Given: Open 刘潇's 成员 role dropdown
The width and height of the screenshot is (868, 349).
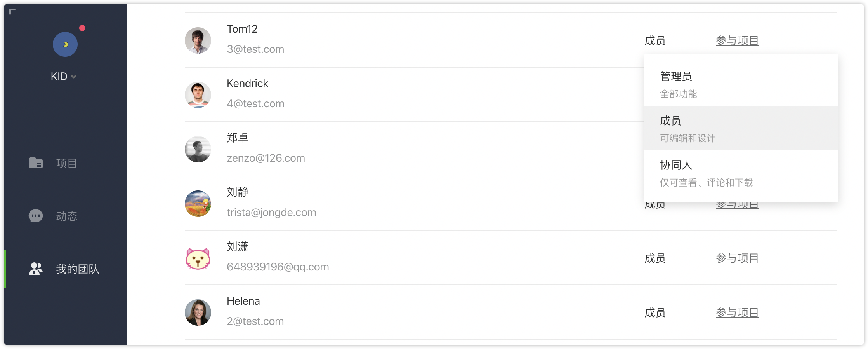Looking at the screenshot, I should [x=655, y=258].
